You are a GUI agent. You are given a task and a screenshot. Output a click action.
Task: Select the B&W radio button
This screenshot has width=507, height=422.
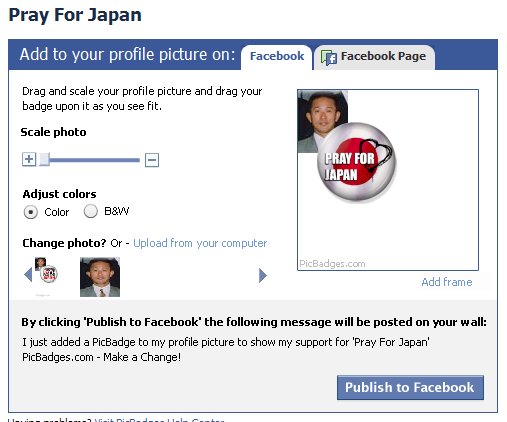click(91, 211)
